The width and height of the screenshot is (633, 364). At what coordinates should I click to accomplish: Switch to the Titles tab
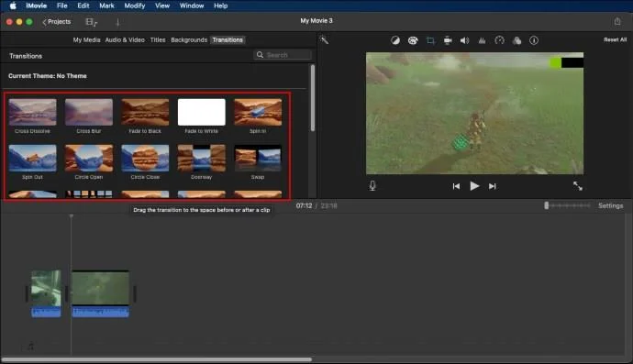point(158,40)
